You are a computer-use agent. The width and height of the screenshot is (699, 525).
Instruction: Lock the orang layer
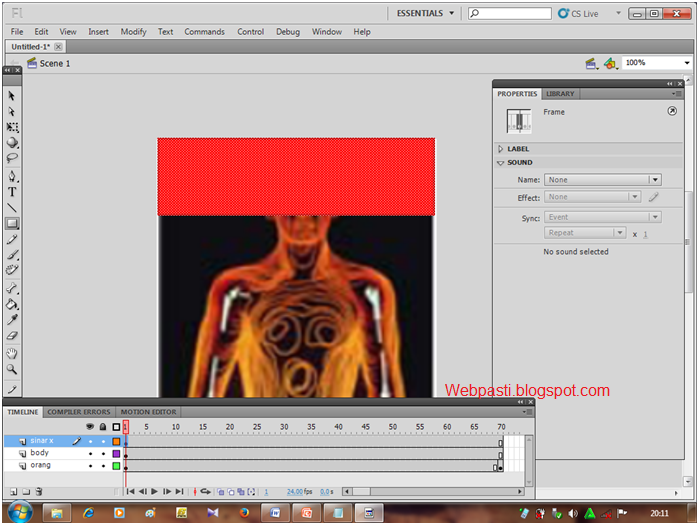click(103, 466)
